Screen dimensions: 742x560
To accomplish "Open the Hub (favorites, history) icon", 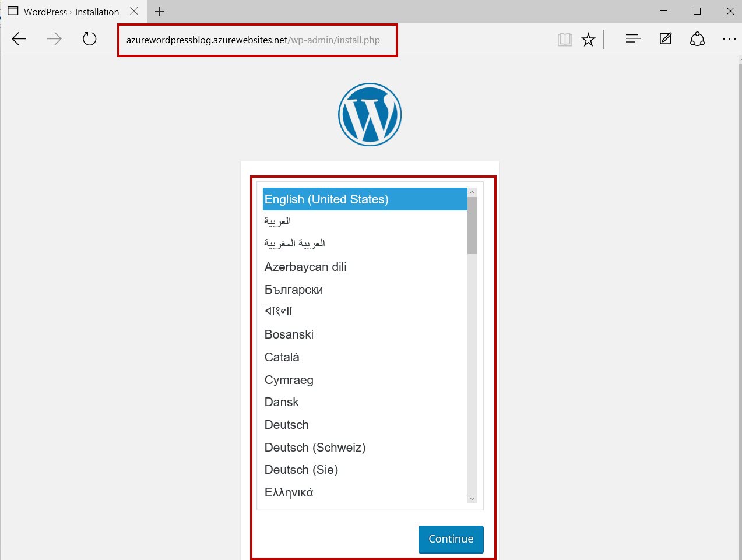I will tap(633, 39).
